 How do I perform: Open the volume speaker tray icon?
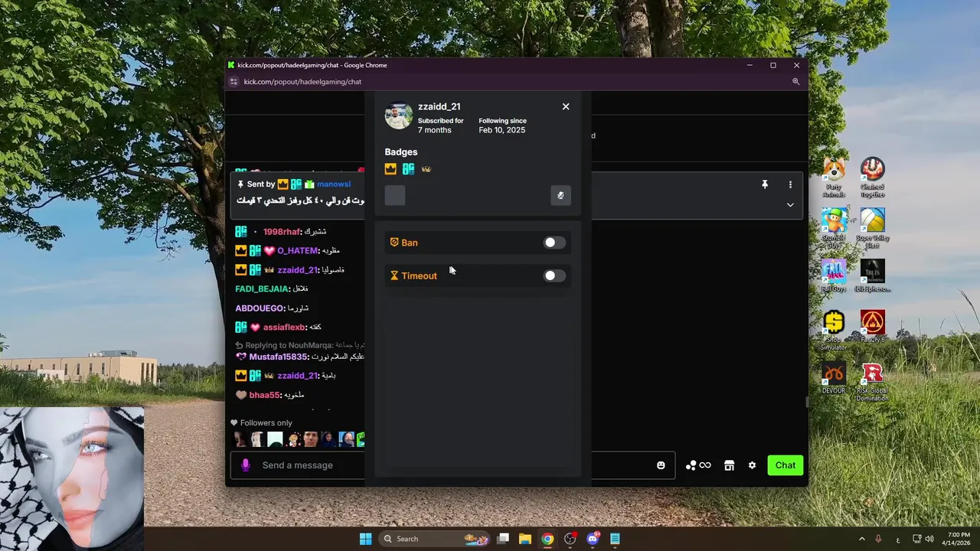pos(929,539)
